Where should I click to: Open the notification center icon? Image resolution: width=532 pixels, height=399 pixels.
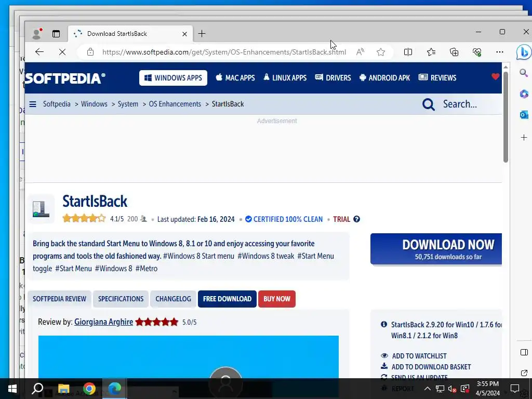tap(515, 389)
